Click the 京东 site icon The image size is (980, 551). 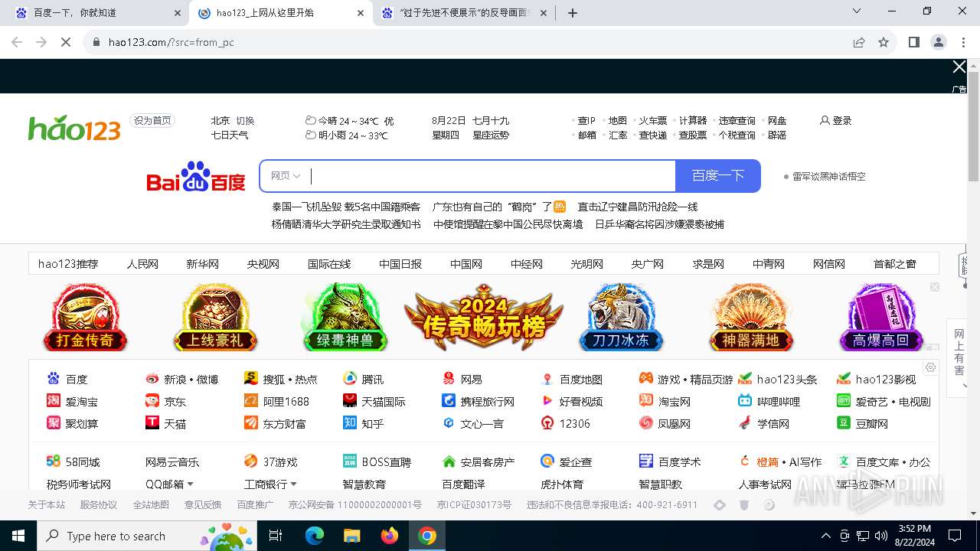point(152,401)
